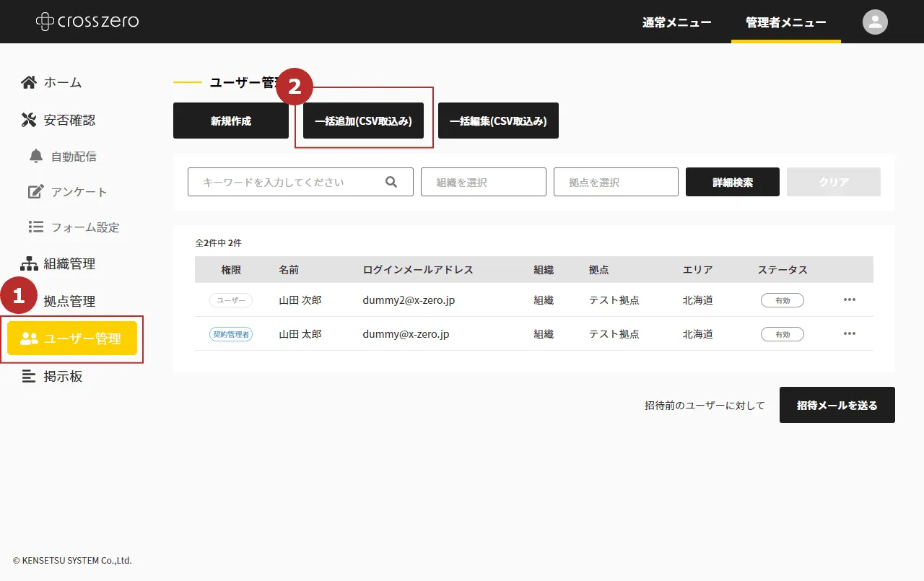
Task: Click the name 山田 太郎
Action: tap(300, 333)
